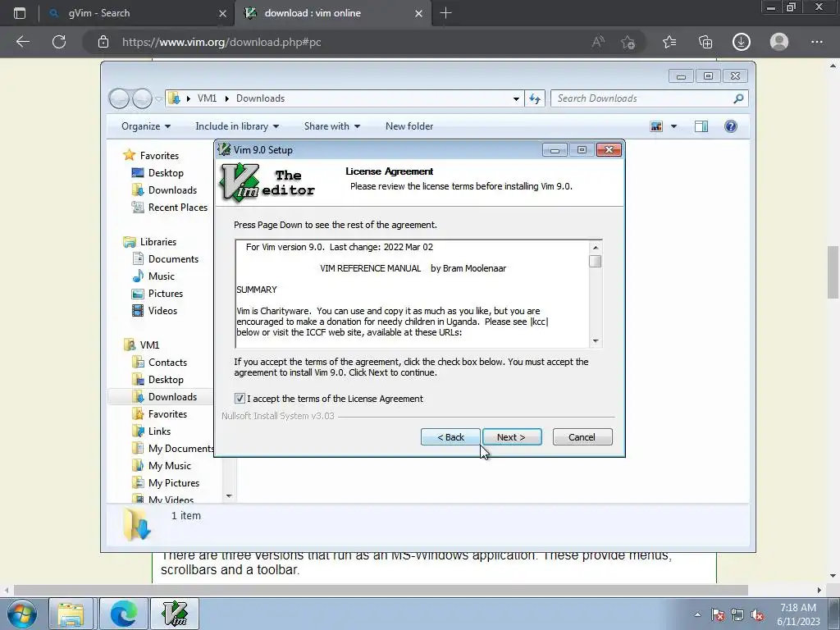Uncheck I accept the License Agreement checkbox
Viewport: 840px width, 630px height.
coord(240,399)
